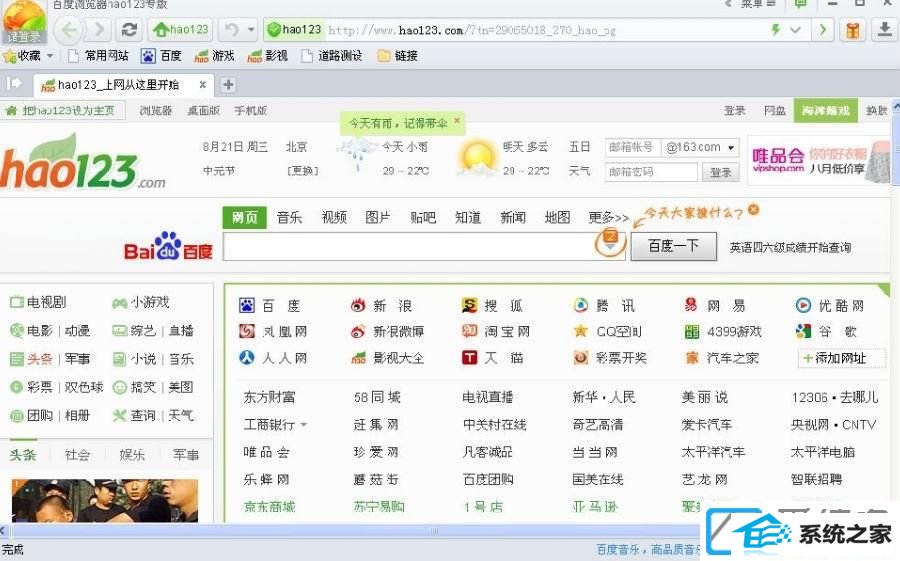Open the 优酷网 play icon
Image resolution: width=900 pixels, height=561 pixels.
point(803,305)
